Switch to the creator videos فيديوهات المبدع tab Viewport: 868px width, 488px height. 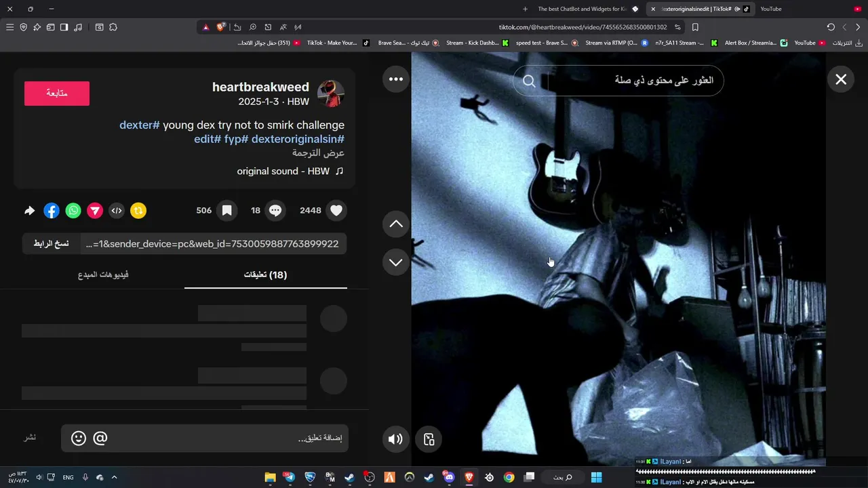[x=103, y=274]
